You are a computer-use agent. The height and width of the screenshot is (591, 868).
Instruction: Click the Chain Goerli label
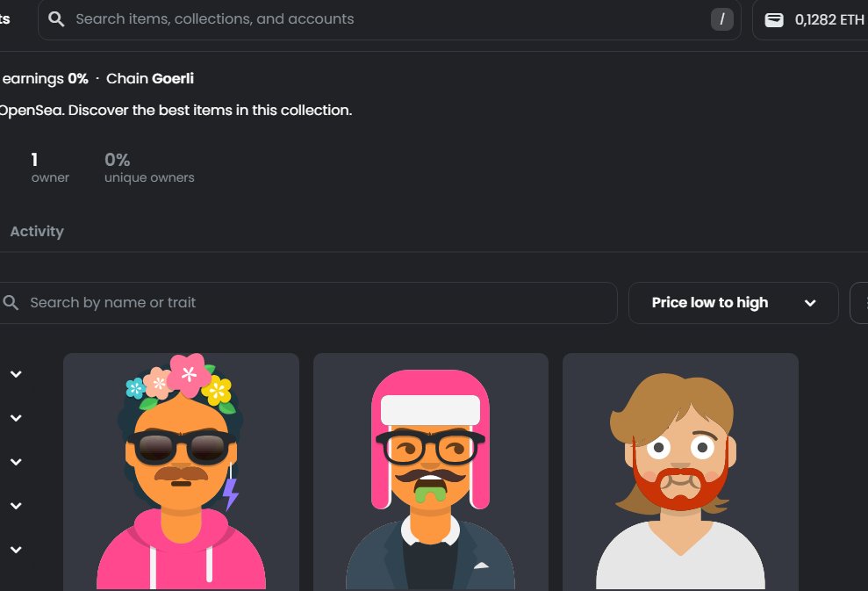coord(150,79)
